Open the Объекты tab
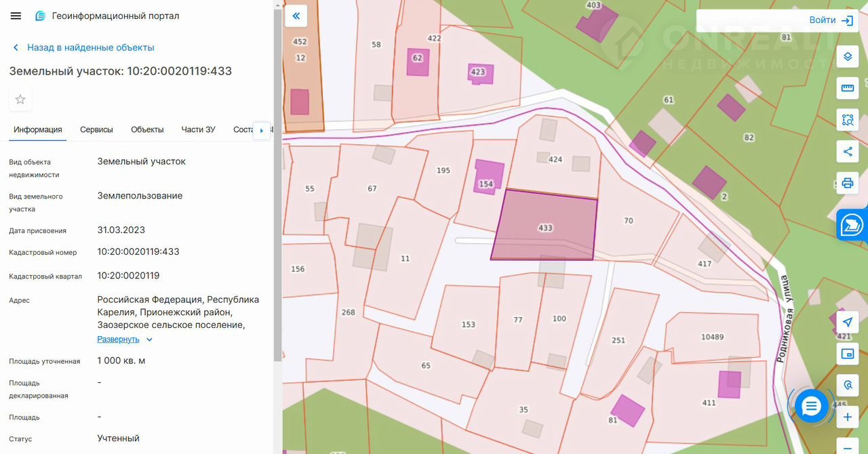 (147, 129)
